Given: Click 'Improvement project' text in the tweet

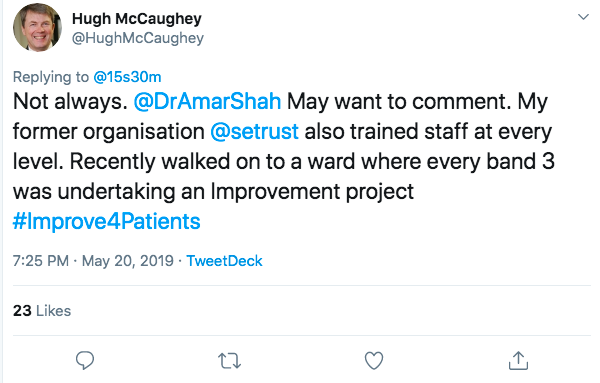Looking at the screenshot, I should point(313,192).
